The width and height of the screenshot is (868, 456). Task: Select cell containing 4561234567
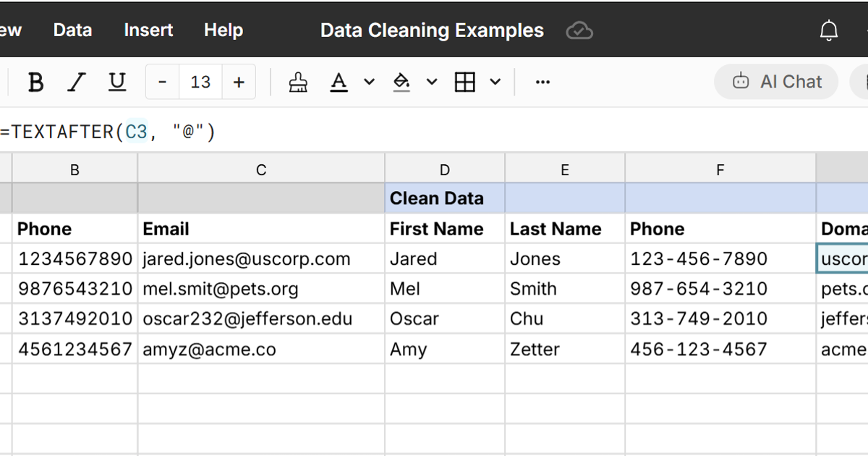pyautogui.click(x=75, y=349)
